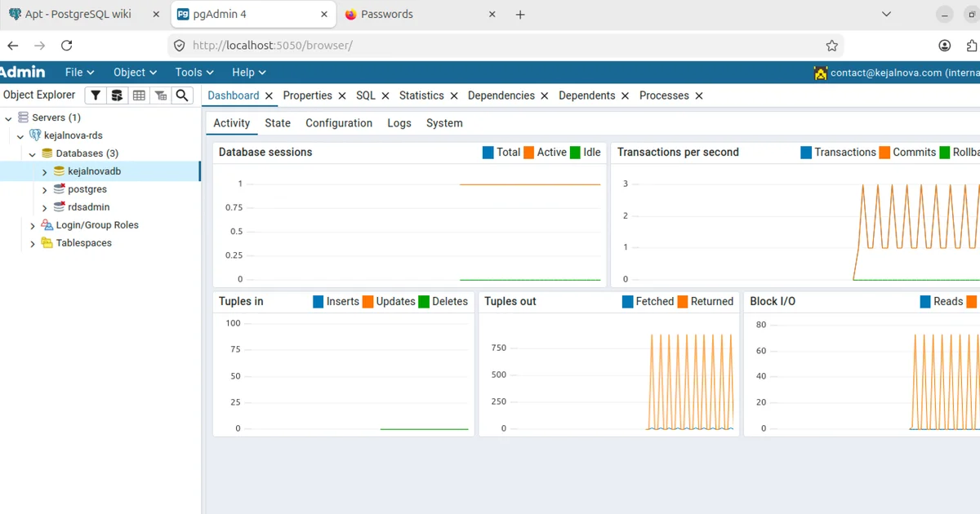
Task: Close the Properties tab
Action: coord(341,96)
